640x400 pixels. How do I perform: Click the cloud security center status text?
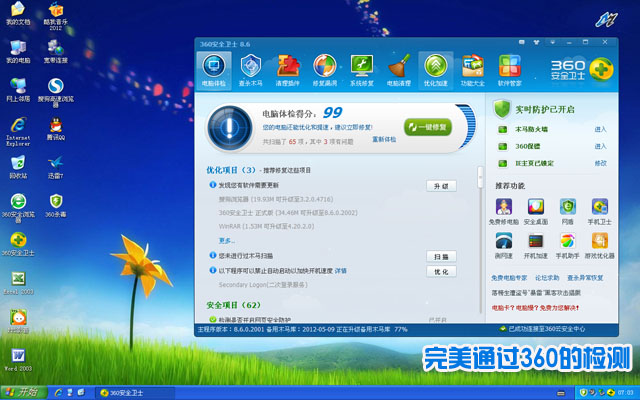click(547, 329)
